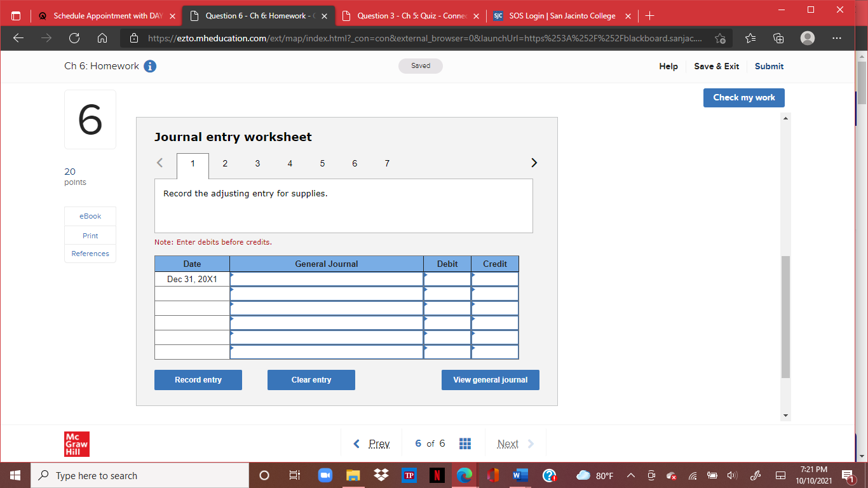868x488 pixels.
Task: Click the McGraw Hill logo
Action: (x=76, y=444)
